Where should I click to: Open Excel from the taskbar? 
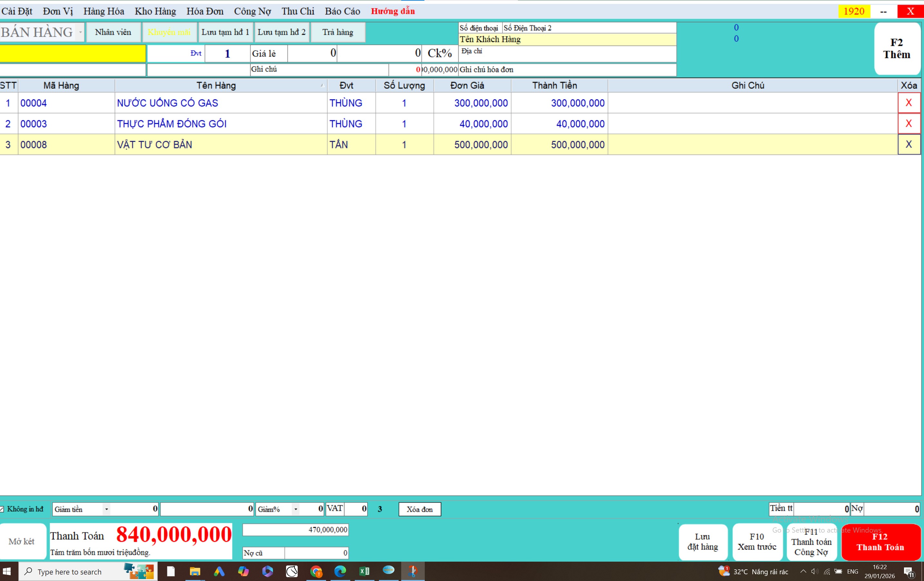[364, 571]
